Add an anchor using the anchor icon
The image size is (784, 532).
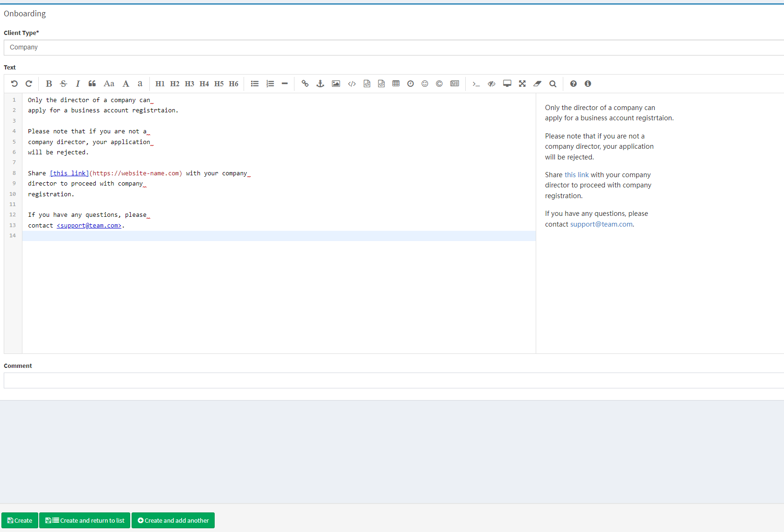click(x=320, y=84)
